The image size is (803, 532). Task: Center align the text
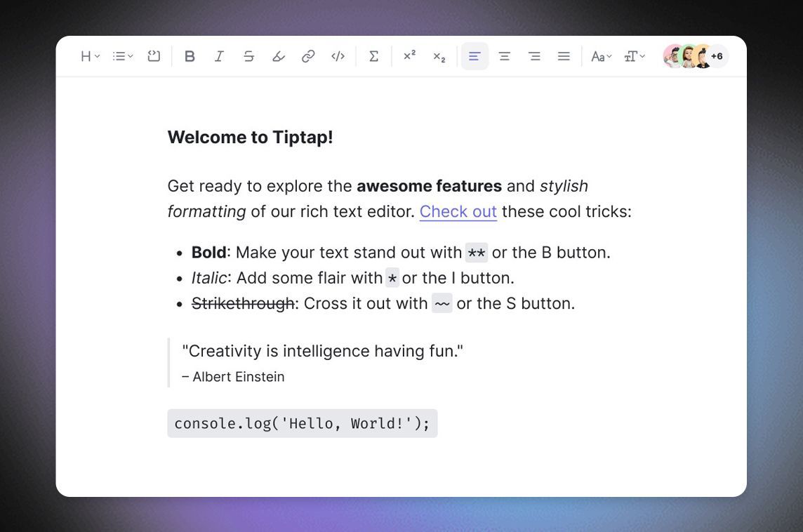(x=504, y=56)
